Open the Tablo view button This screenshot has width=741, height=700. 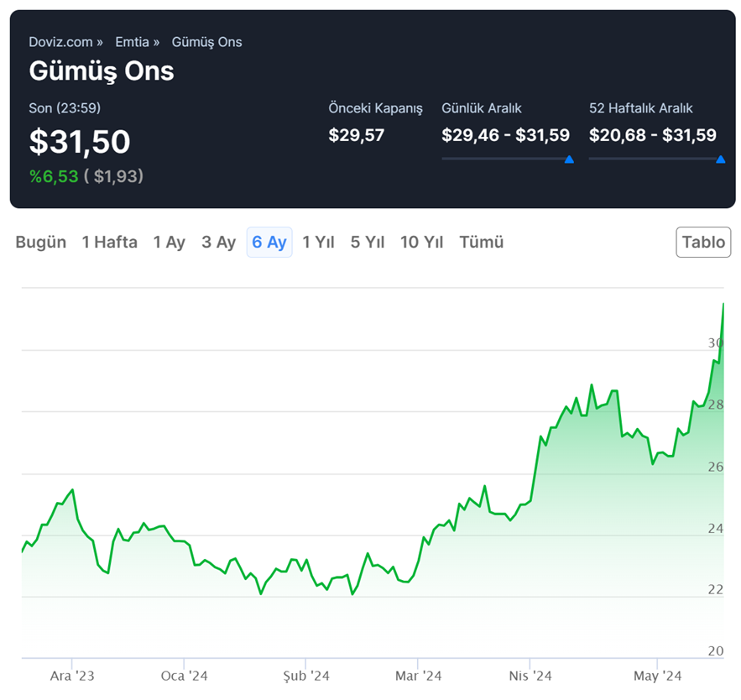pyautogui.click(x=703, y=243)
